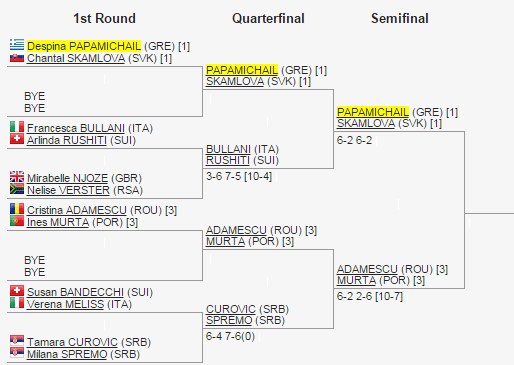Select the Nelise VERSTER player link
Image resolution: width=514 pixels, height=365 pixels.
[x=68, y=190]
